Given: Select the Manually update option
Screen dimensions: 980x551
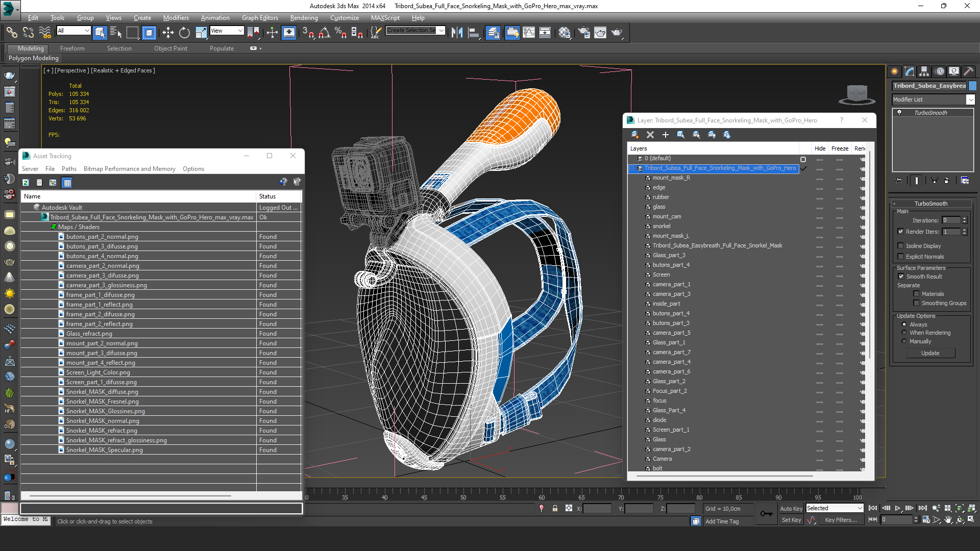Looking at the screenshot, I should (904, 341).
